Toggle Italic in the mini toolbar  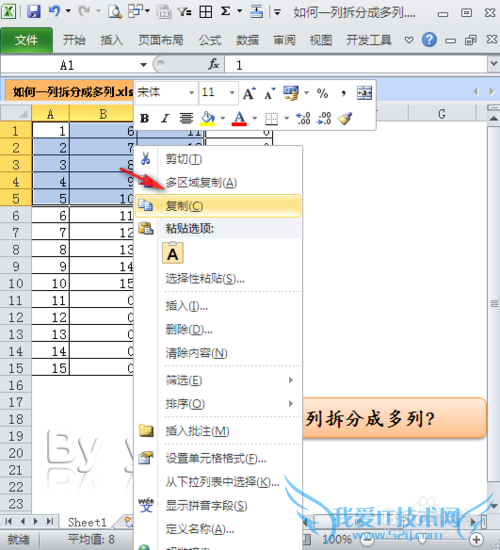coord(165,119)
